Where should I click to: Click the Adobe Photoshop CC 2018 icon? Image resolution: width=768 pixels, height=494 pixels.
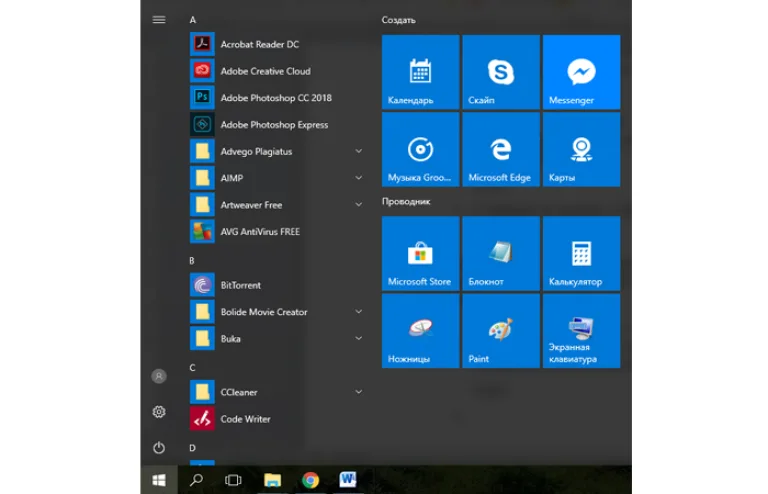[202, 97]
